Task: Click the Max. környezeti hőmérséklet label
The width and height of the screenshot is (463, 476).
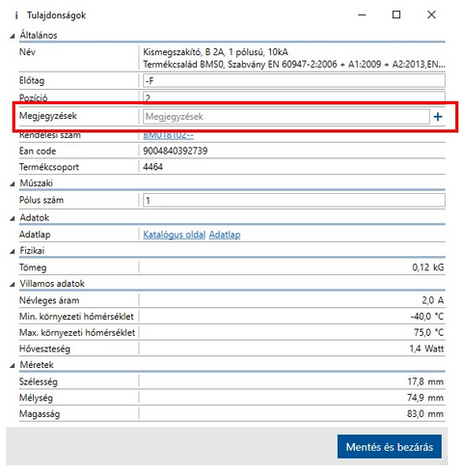Action: 77,332
